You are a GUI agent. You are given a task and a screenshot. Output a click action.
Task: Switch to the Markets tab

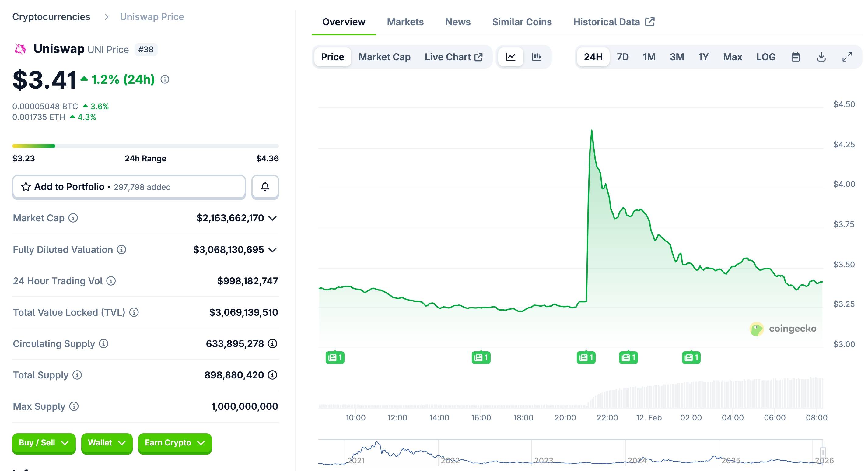(405, 22)
